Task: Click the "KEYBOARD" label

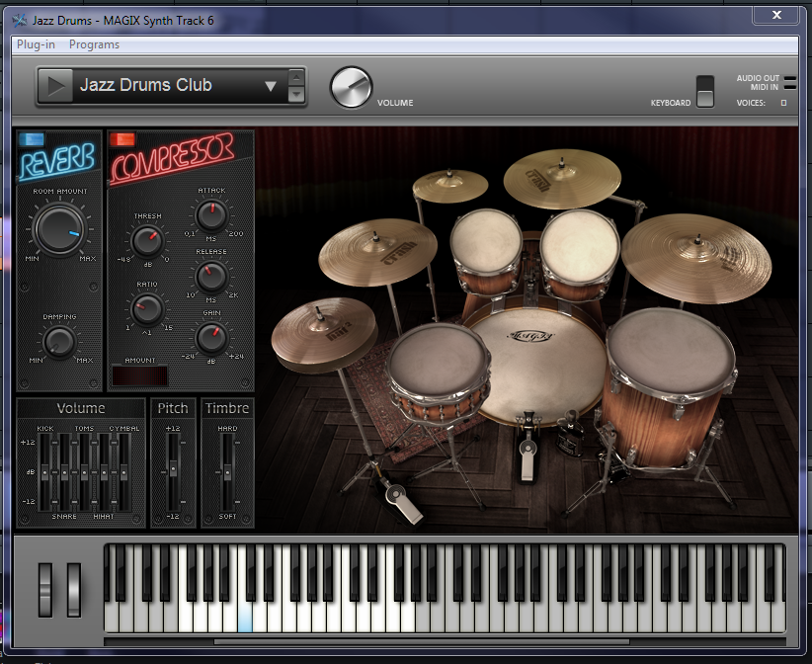Action: [671, 103]
